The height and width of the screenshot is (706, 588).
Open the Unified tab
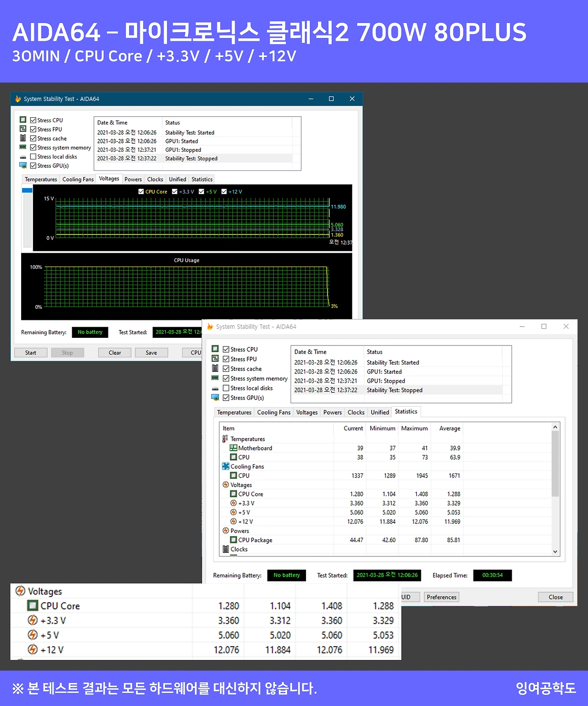pyautogui.click(x=379, y=412)
